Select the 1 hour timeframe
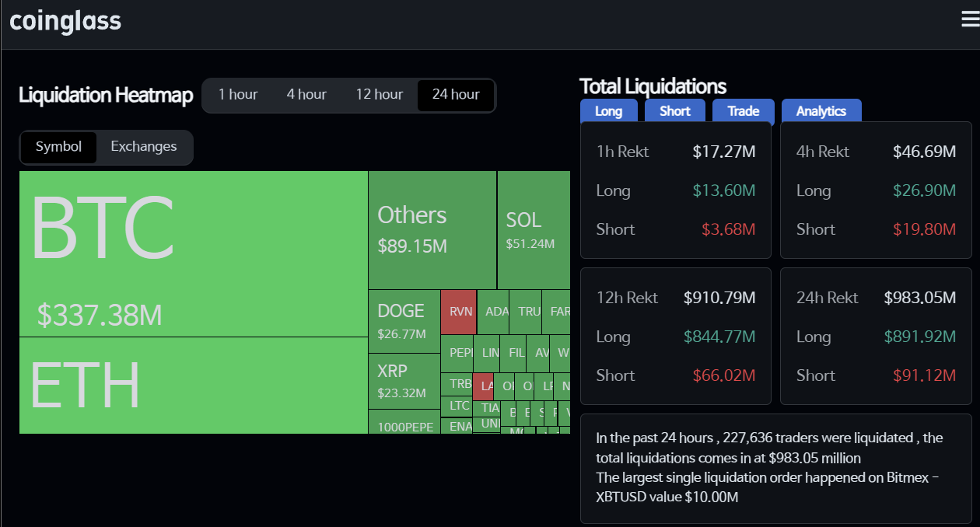 click(x=238, y=95)
